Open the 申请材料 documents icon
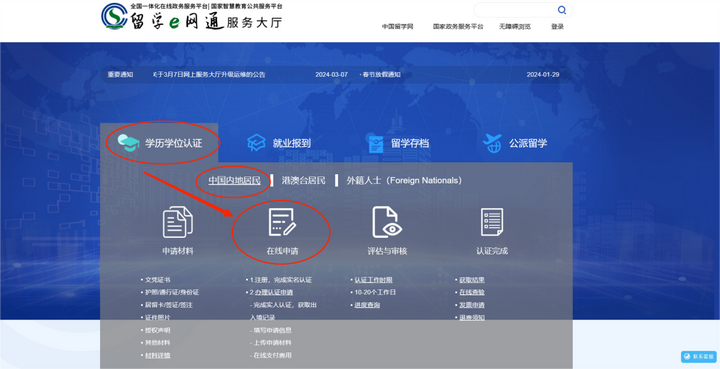 tap(178, 222)
